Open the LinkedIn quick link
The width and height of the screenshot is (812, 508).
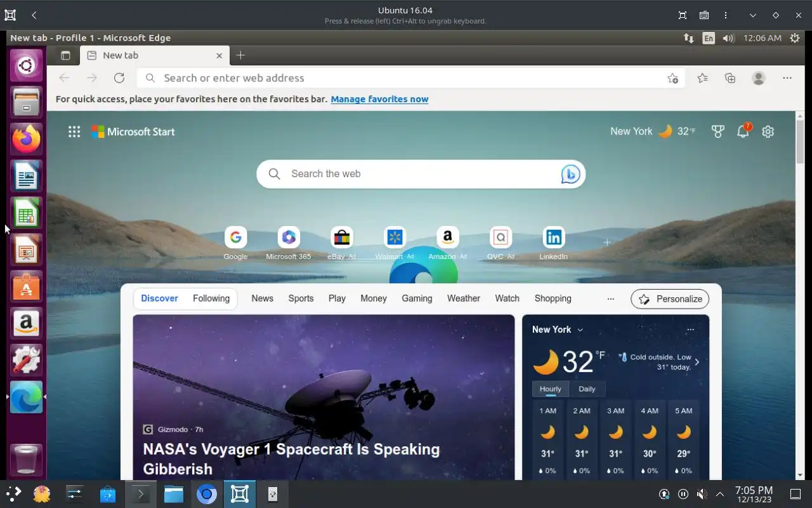tap(554, 243)
